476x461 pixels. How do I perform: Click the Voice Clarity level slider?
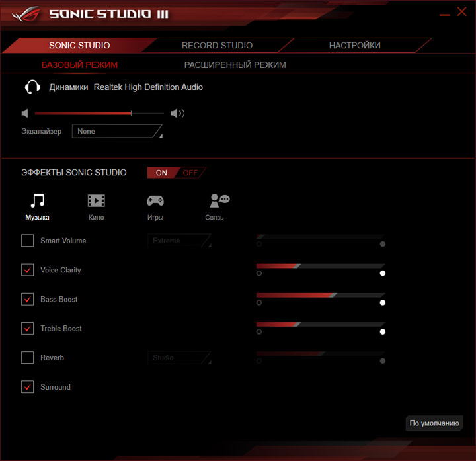[321, 266]
